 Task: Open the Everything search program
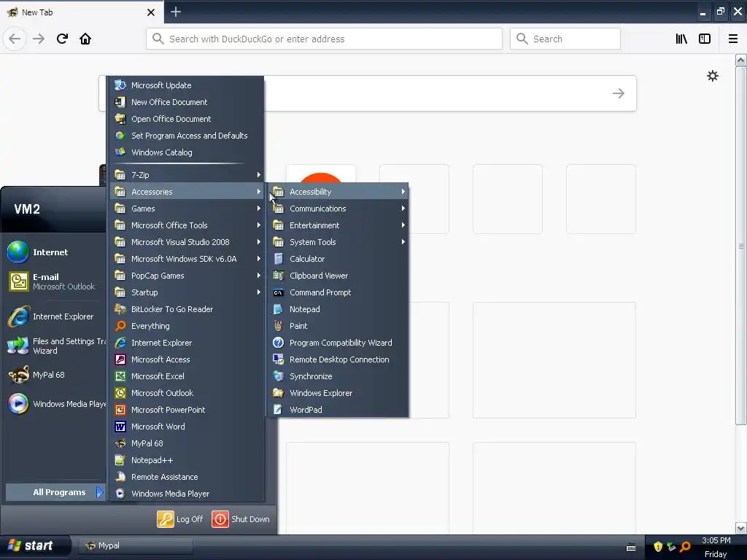point(187,326)
